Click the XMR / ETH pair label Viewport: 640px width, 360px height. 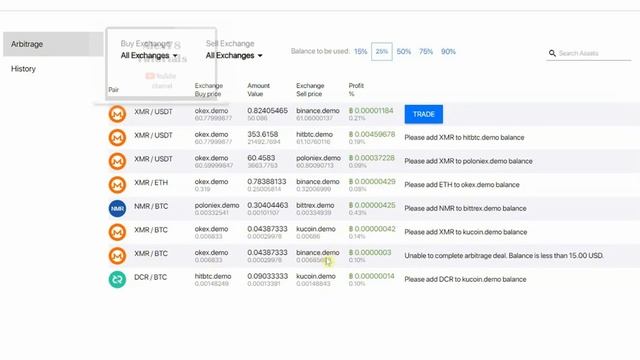(x=151, y=182)
